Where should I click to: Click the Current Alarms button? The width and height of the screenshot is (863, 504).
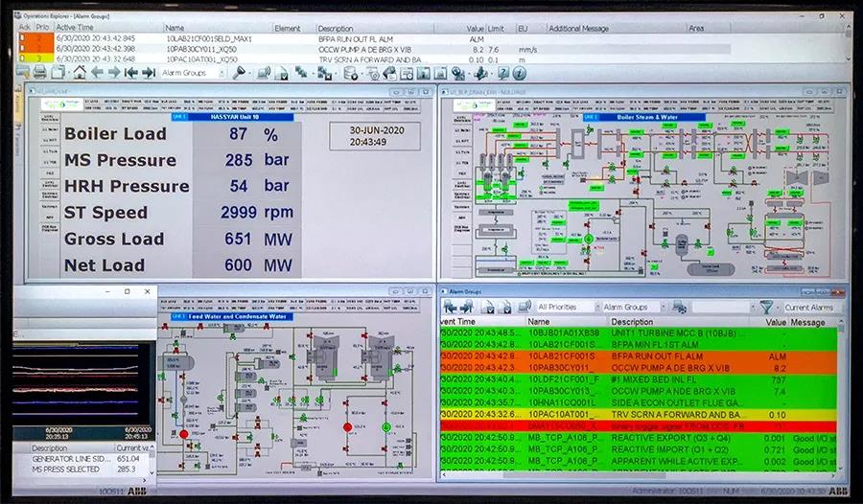pyautogui.click(x=809, y=308)
